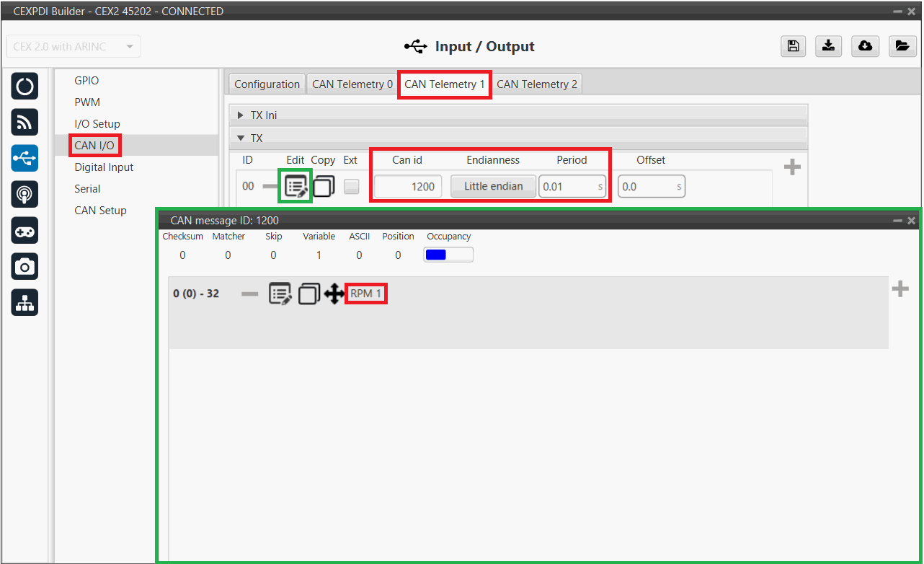Open the camera sidebar icon

(x=25, y=267)
